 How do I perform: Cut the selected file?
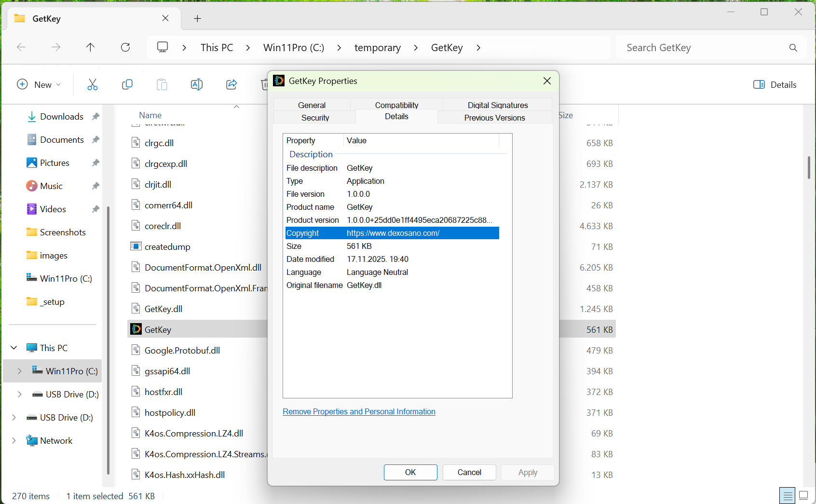coord(92,84)
